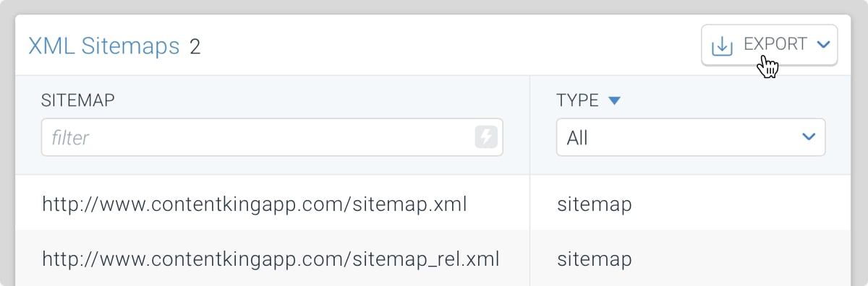Click the 'All' text in type selector
The image size is (868, 286).
(x=577, y=138)
